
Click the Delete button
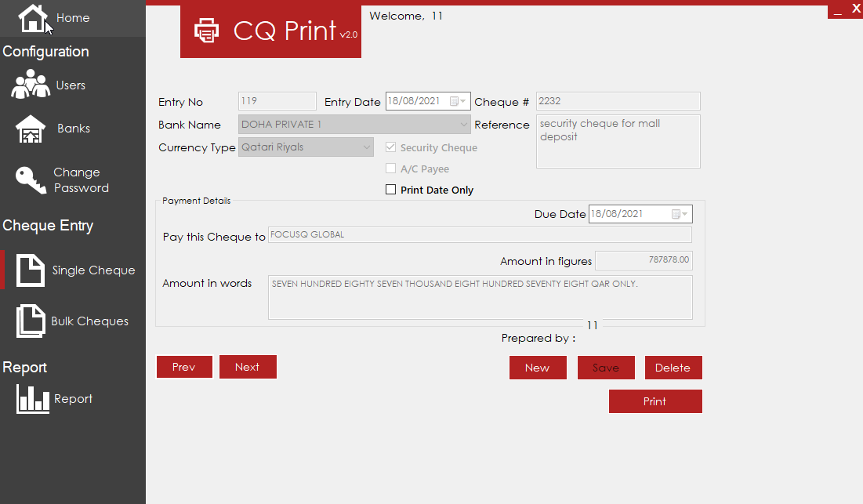point(673,368)
